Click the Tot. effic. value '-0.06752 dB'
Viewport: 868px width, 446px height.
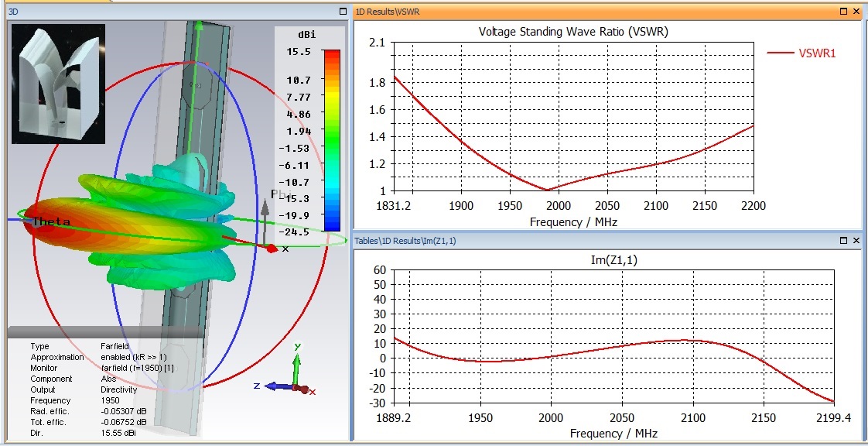coord(124,422)
